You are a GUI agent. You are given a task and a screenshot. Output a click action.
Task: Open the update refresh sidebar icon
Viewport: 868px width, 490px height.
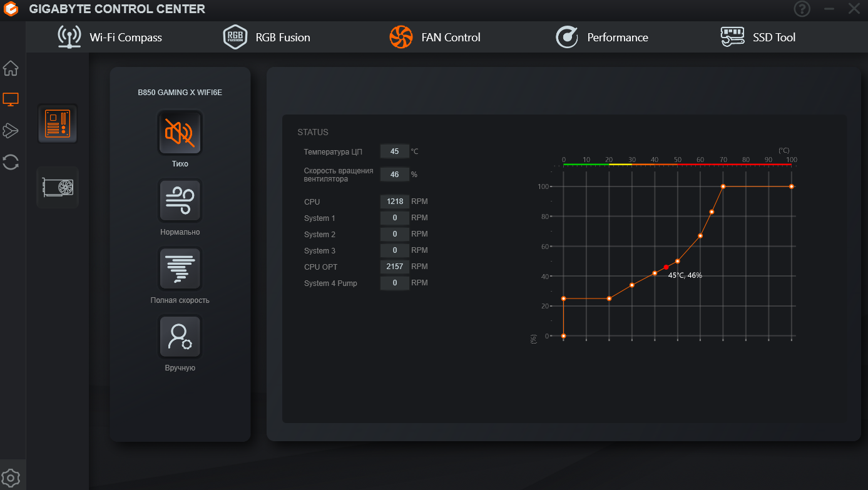pos(11,162)
